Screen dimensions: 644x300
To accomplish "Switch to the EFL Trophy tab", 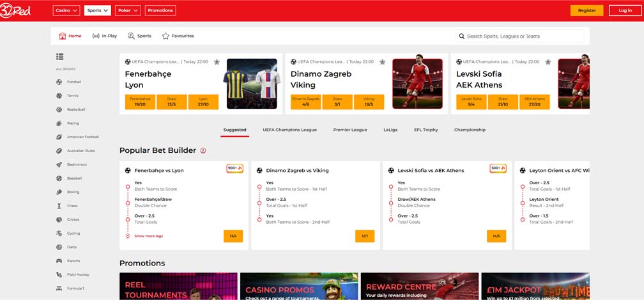I will (x=426, y=130).
